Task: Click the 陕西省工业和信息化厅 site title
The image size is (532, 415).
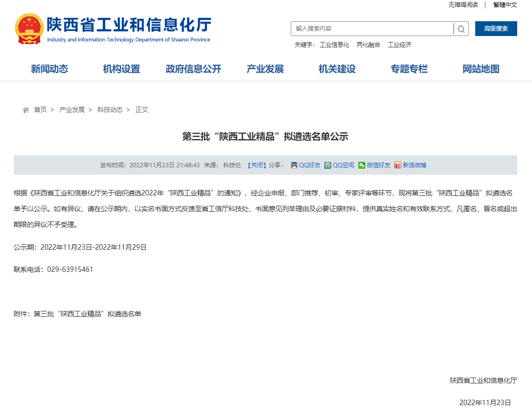Action: click(129, 25)
